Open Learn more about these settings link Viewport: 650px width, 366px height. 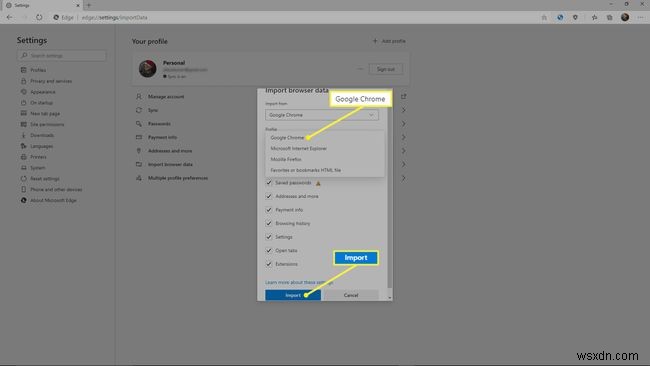(x=298, y=282)
